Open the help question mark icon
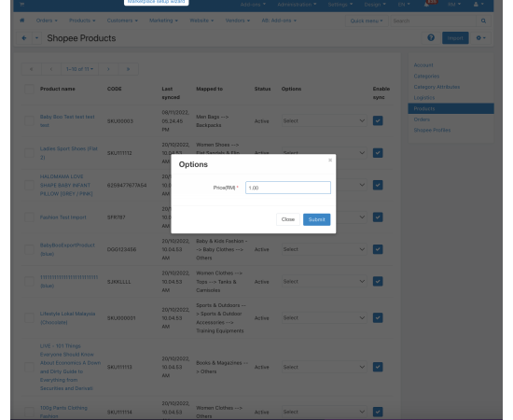This screenshot has width=513, height=420. [x=431, y=37]
